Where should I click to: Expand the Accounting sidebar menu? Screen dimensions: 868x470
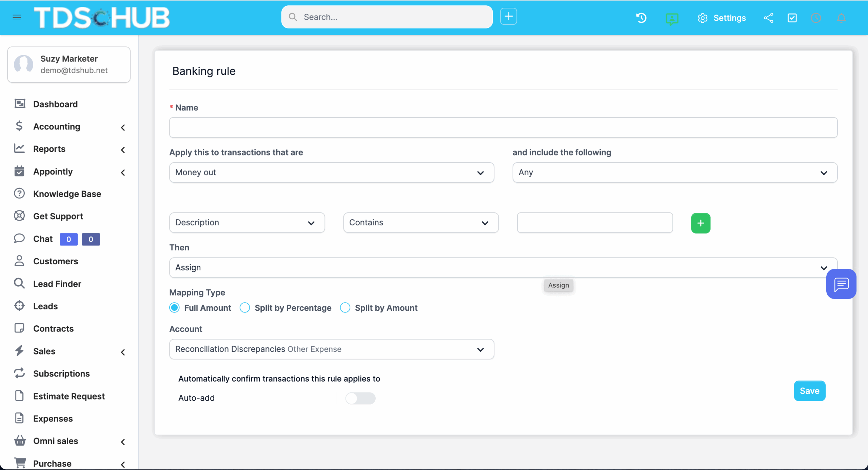(57, 127)
